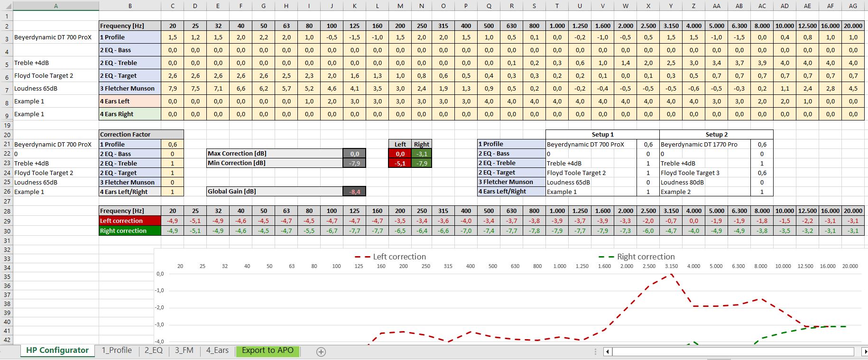Click the Frequency [Hz] header in row 2

(x=130, y=26)
